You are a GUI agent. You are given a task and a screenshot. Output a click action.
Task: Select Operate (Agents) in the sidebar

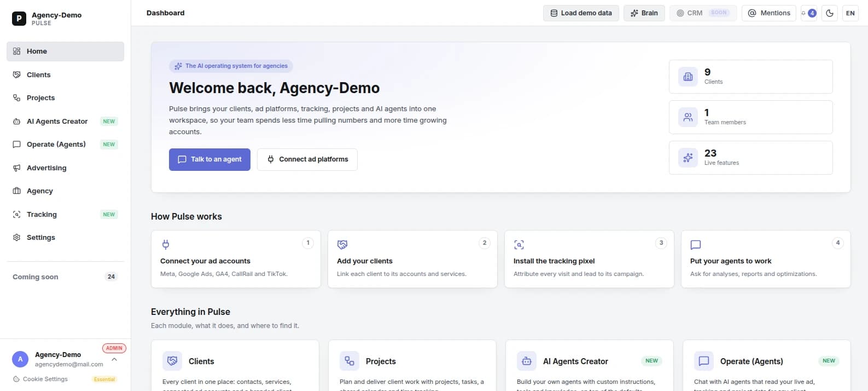tap(65, 145)
